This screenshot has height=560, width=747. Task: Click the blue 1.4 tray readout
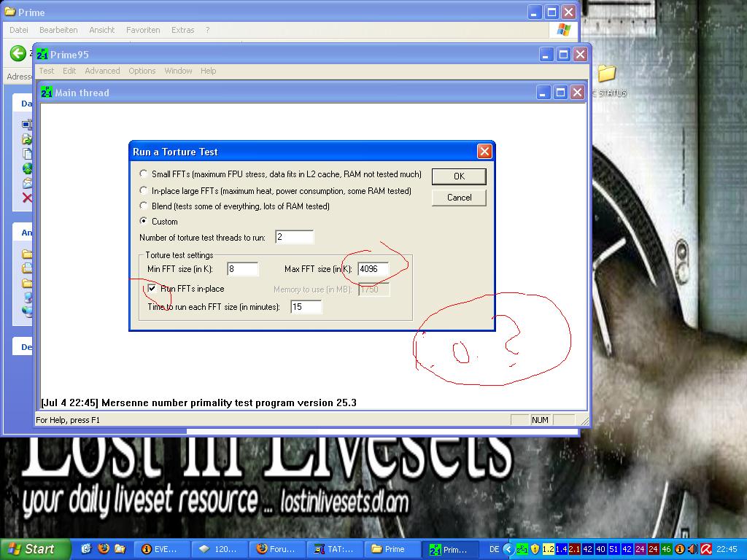point(561,549)
